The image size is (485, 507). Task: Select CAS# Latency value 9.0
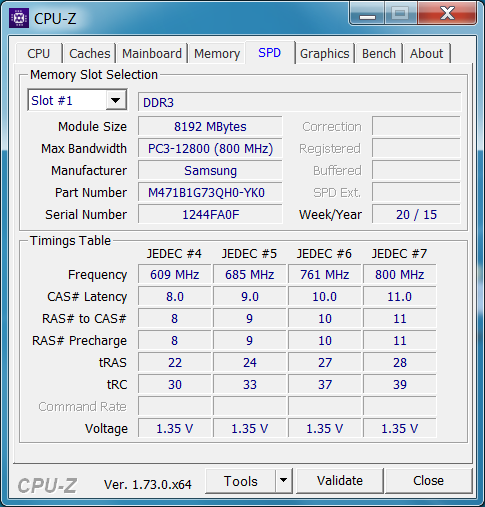coord(250,297)
